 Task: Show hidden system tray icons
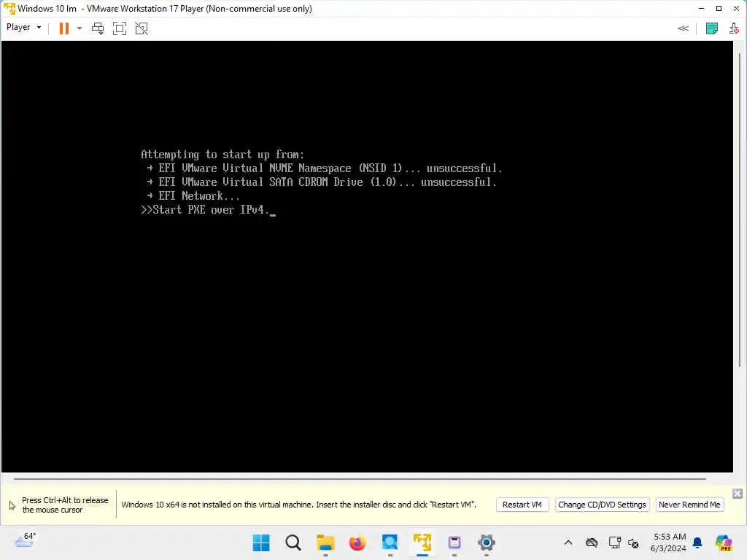(568, 542)
